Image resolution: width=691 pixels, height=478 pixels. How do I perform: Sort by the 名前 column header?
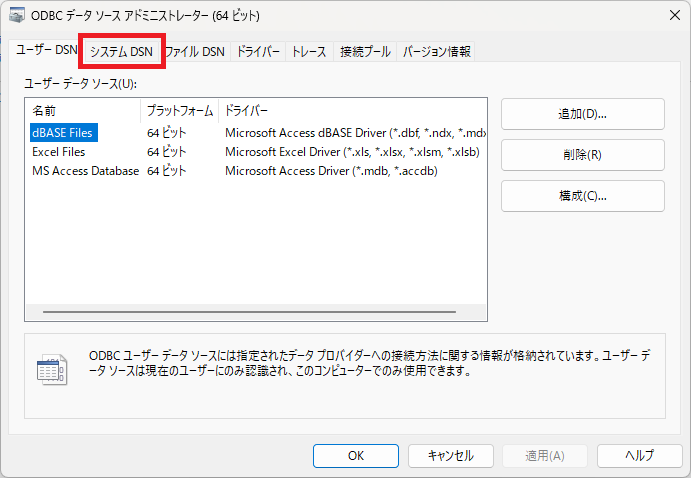(83, 111)
